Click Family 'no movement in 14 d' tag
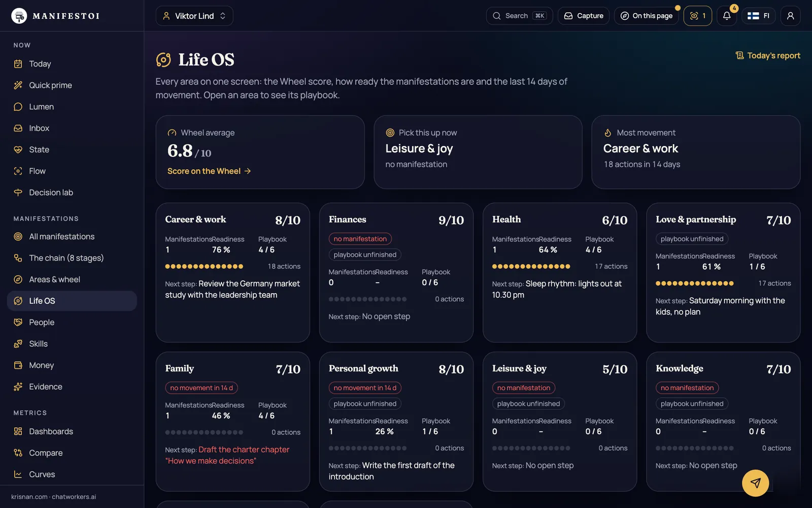Viewport: 812px width, 508px height. click(201, 388)
